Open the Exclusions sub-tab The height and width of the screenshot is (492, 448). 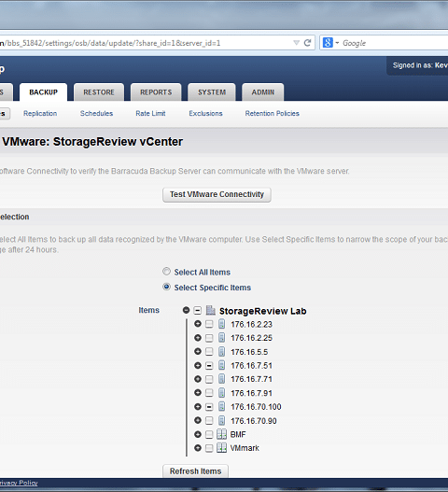tap(205, 113)
